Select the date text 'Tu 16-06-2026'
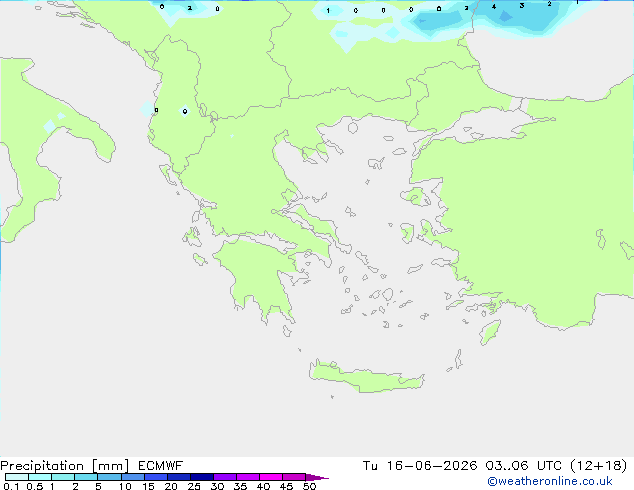 click(420, 466)
